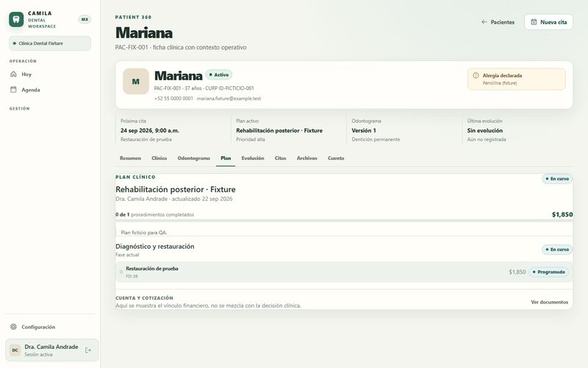The image size is (588, 368).
Task: Toggle the circle next to Restauración de prueba
Action: click(121, 272)
